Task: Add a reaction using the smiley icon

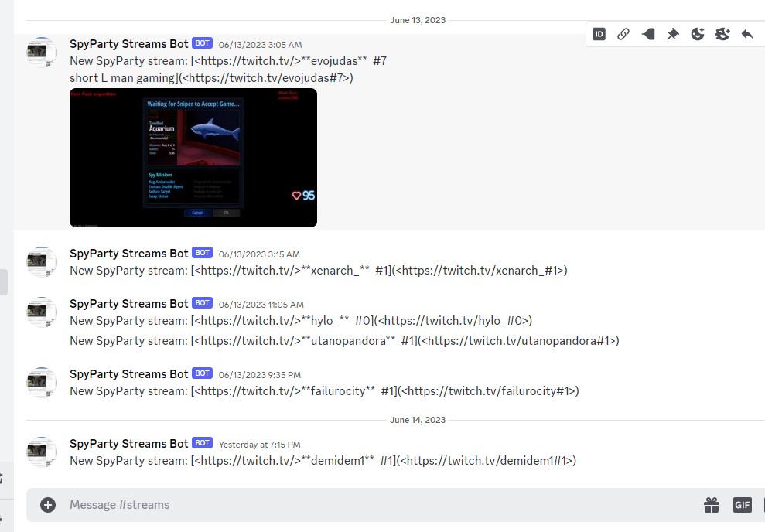Action: click(698, 34)
